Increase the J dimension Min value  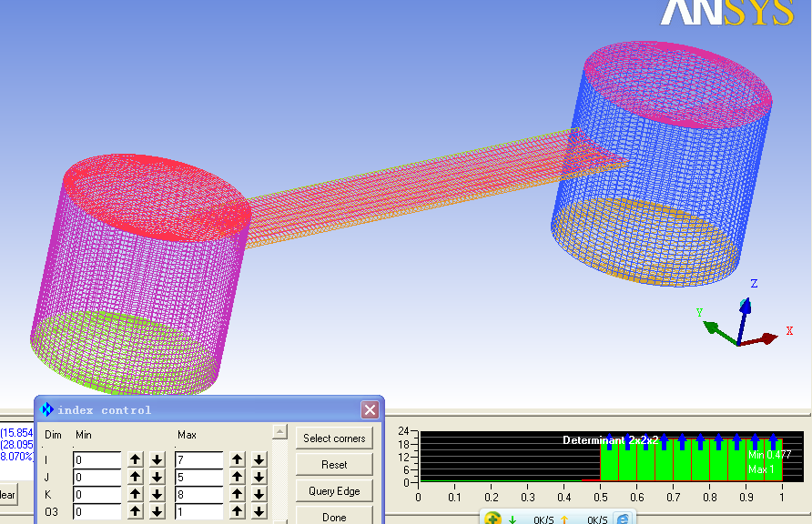[136, 477]
